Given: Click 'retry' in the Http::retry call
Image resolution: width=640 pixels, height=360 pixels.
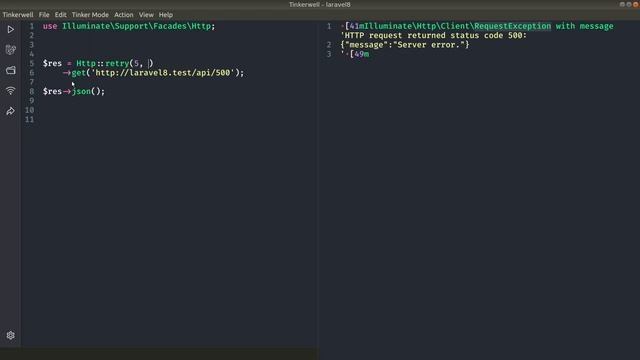Looking at the screenshot, I should click(x=117, y=63).
